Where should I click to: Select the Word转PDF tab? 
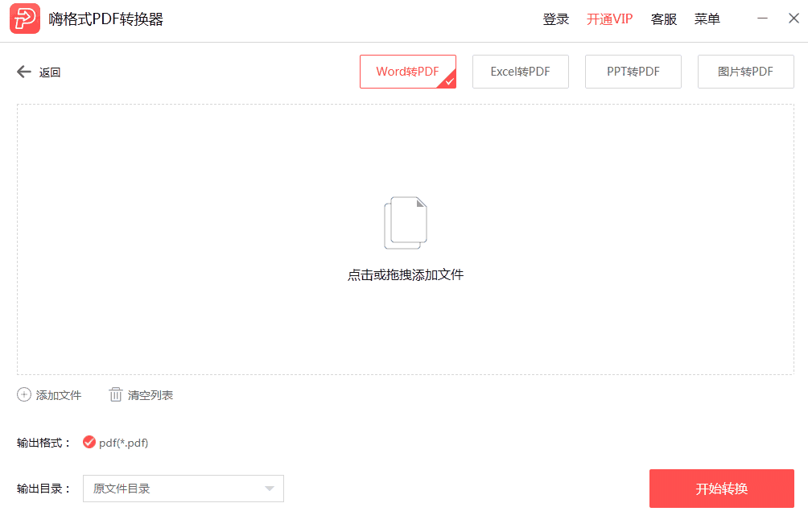pyautogui.click(x=407, y=71)
